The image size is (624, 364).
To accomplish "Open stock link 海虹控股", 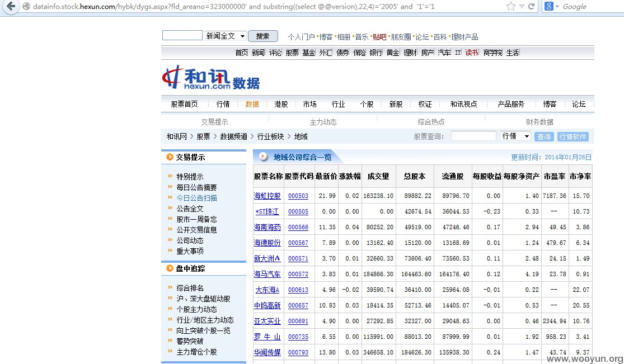I will click(267, 196).
